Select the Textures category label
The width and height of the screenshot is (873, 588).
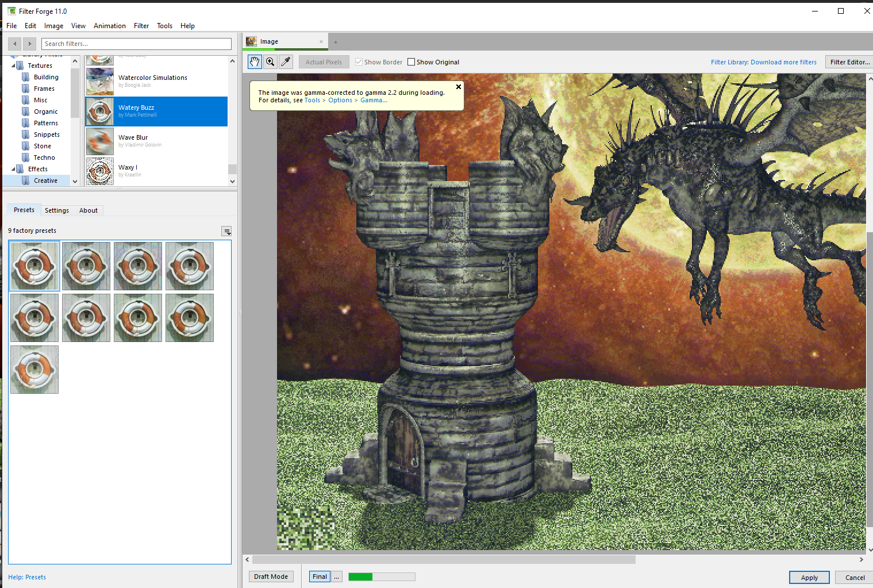(x=40, y=66)
